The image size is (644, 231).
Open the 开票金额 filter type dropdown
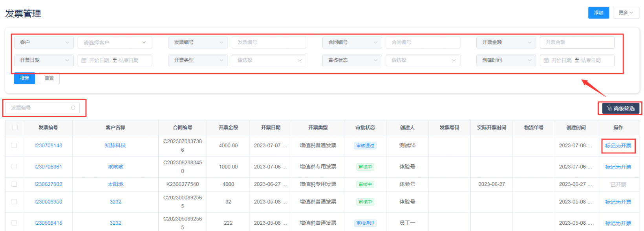(506, 42)
